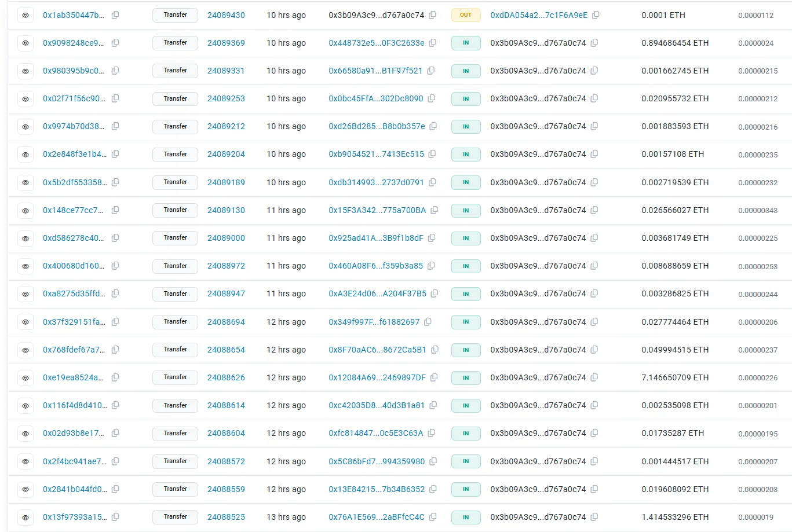The height and width of the screenshot is (532, 792).
Task: Copy recipient address 0xdDA054a2...7c1F6A9eE
Action: coord(596,15)
